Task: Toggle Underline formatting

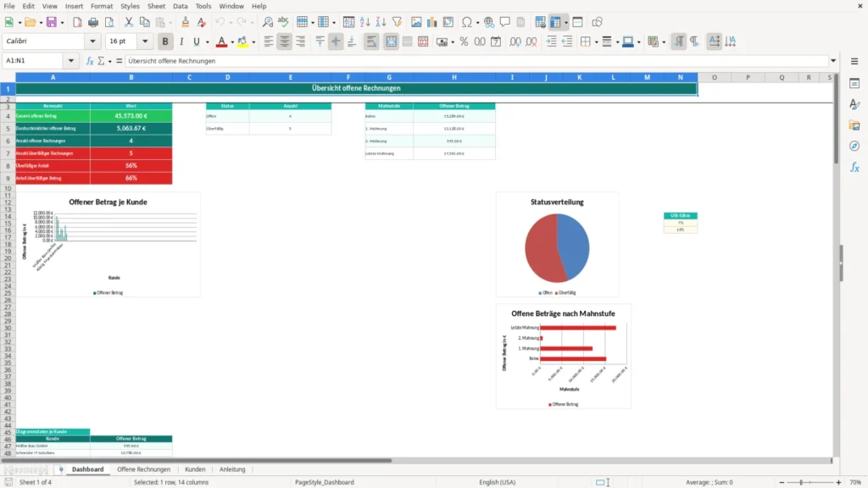Action: pos(196,42)
